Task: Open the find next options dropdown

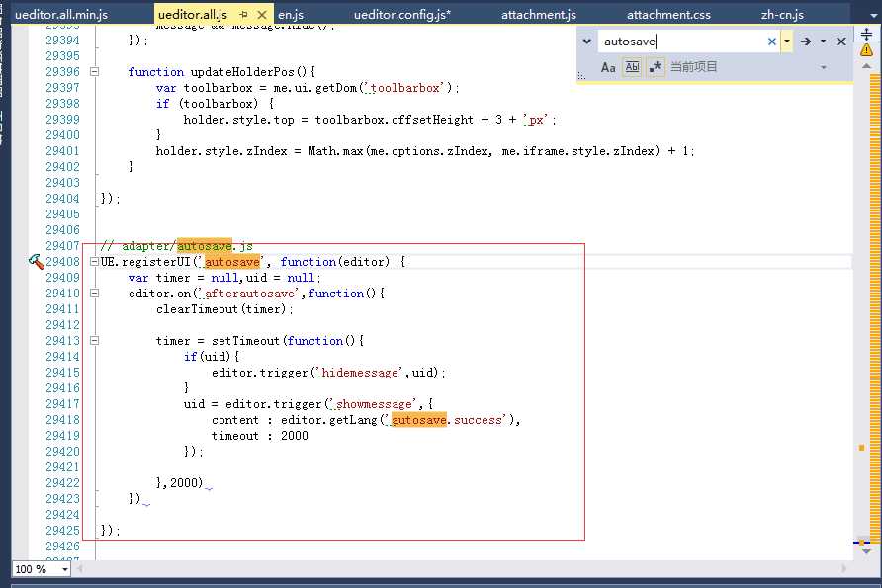Action: (823, 42)
